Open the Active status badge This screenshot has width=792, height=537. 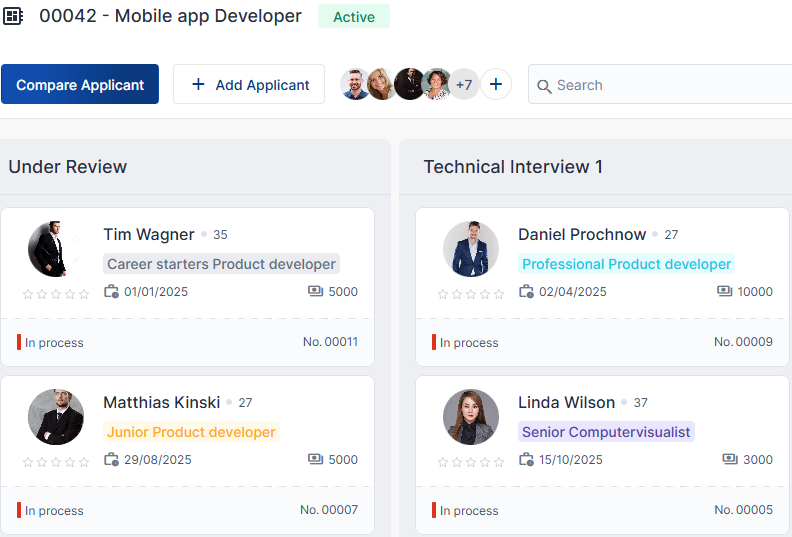[354, 17]
